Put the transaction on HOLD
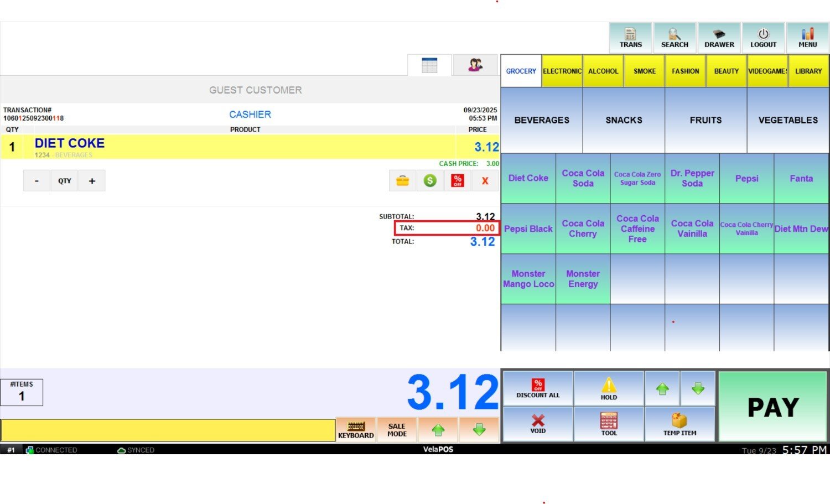830x504 pixels. pyautogui.click(x=609, y=388)
